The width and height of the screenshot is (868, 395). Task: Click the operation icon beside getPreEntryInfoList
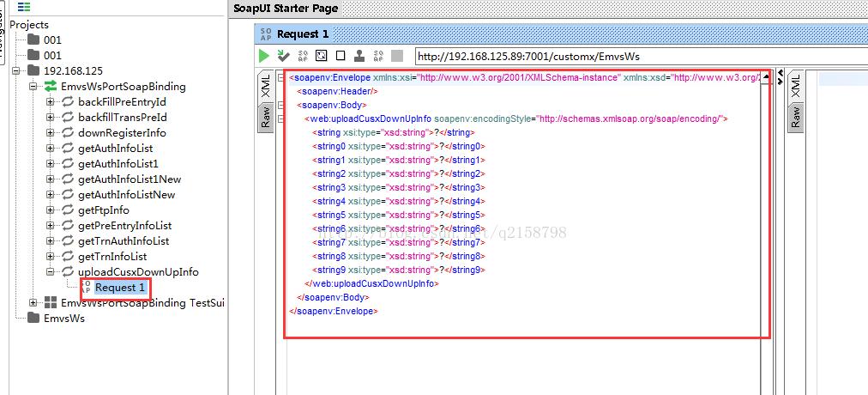point(68,226)
